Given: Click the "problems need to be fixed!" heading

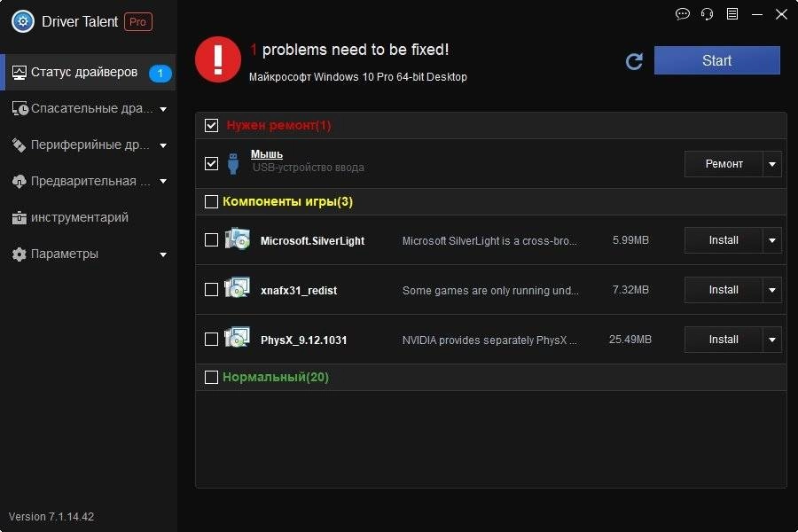Looking at the screenshot, I should coord(356,50).
